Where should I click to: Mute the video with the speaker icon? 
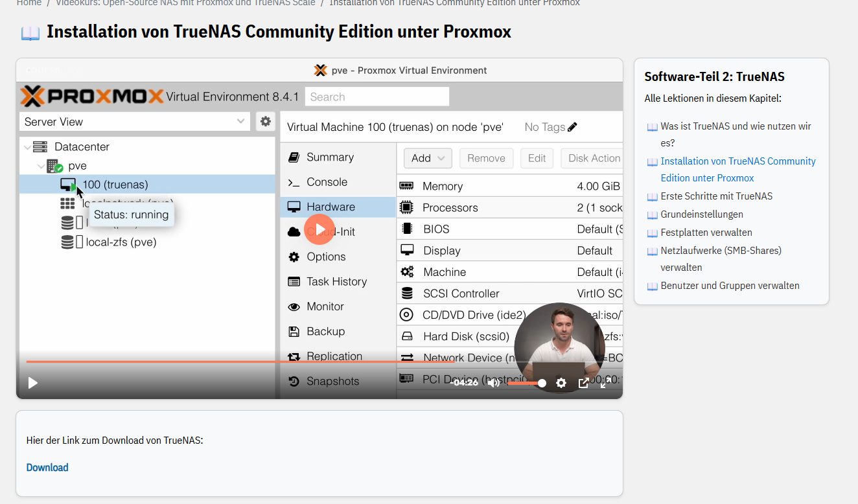[493, 383]
